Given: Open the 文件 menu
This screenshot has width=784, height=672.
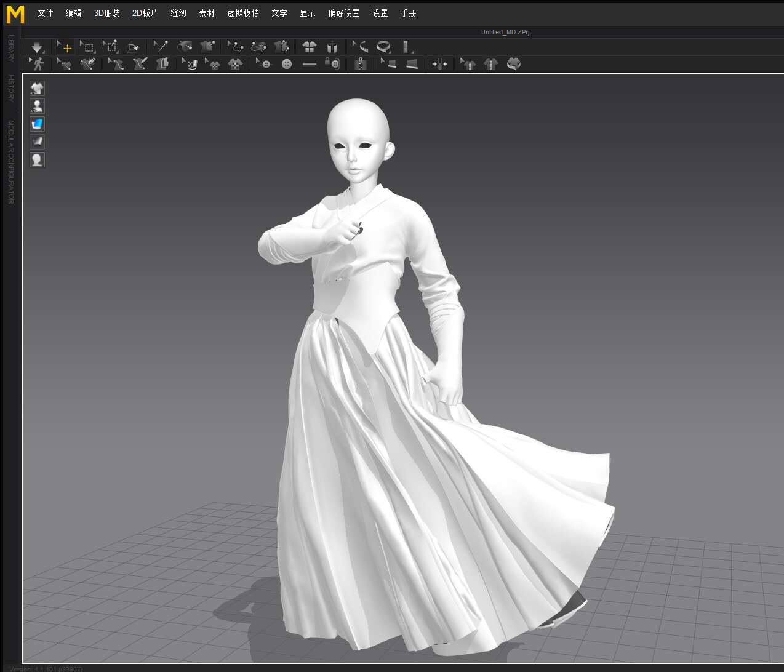Looking at the screenshot, I should pos(46,13).
